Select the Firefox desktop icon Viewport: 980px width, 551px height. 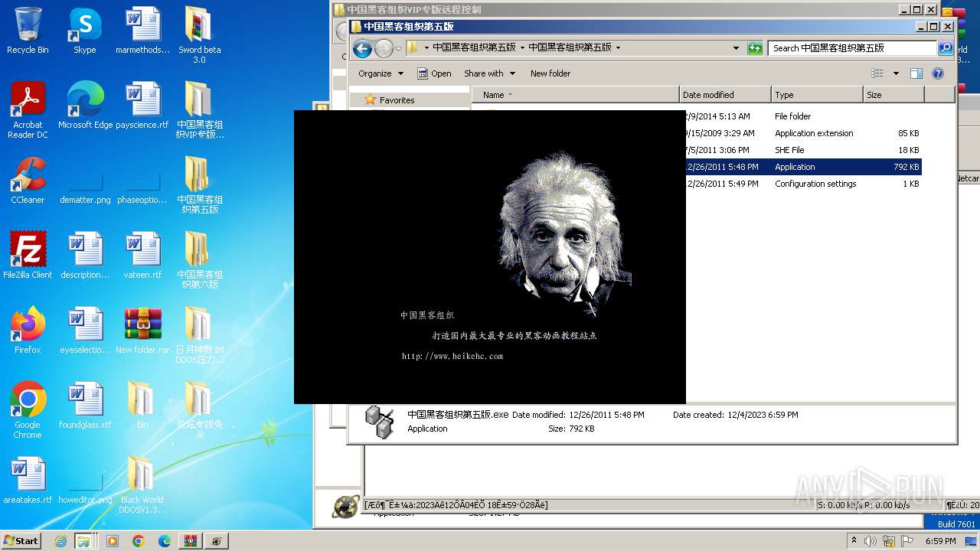coord(28,331)
